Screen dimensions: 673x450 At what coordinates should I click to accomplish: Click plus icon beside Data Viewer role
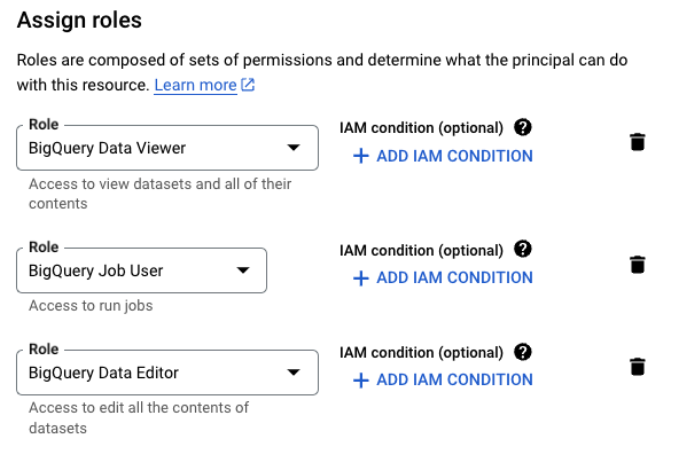tap(361, 156)
